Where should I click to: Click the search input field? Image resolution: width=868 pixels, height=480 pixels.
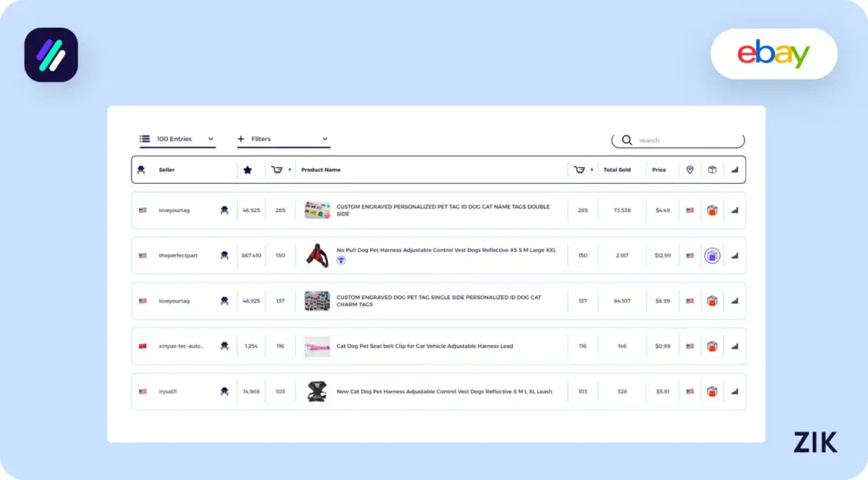coord(678,140)
